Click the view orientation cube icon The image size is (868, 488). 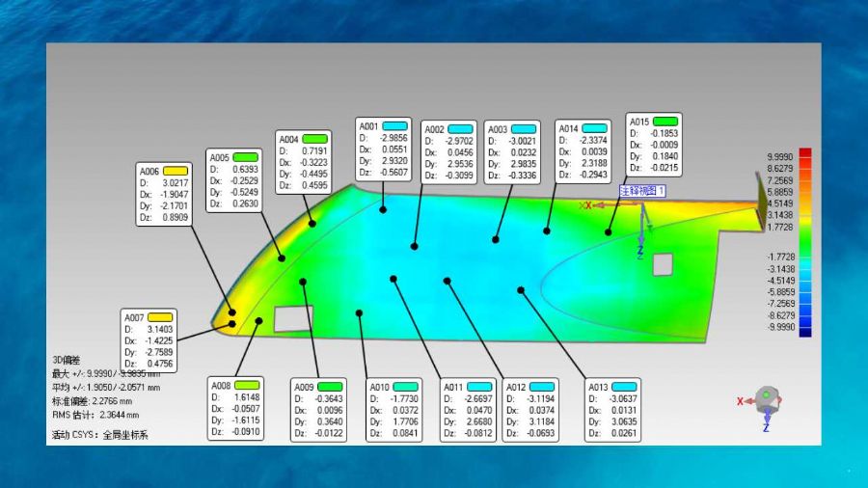[x=768, y=398]
